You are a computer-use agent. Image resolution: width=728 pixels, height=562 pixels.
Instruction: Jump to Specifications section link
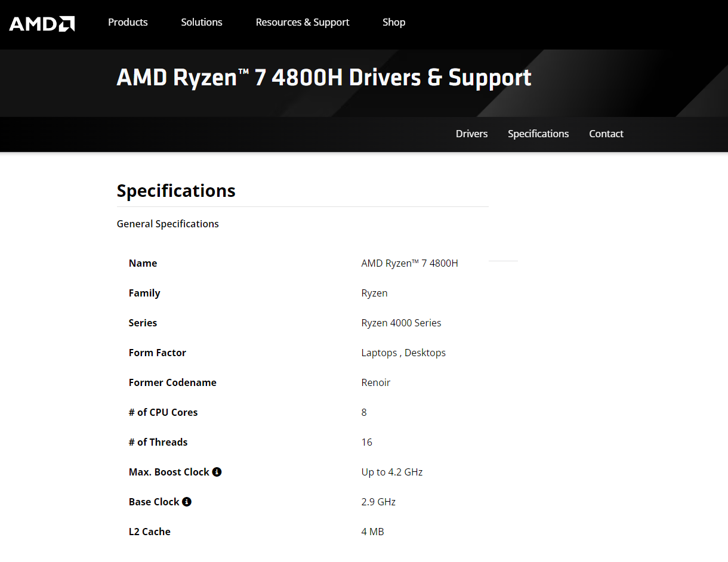pos(538,134)
